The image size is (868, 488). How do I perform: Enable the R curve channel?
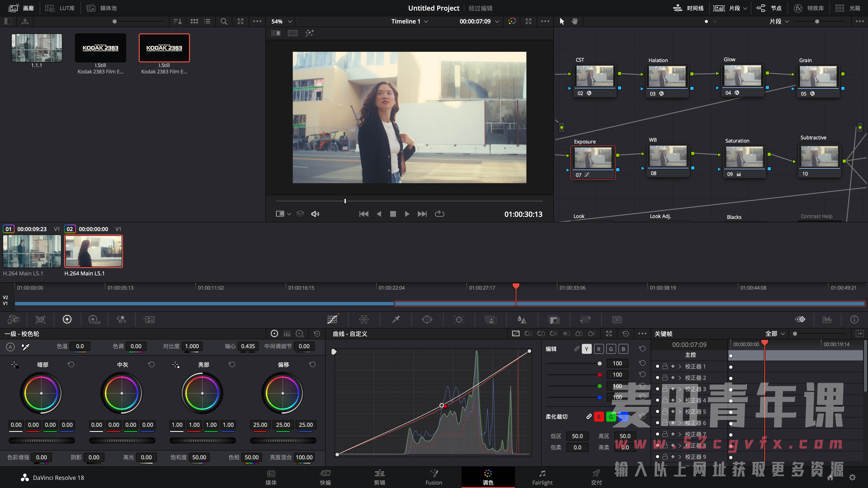tap(599, 349)
